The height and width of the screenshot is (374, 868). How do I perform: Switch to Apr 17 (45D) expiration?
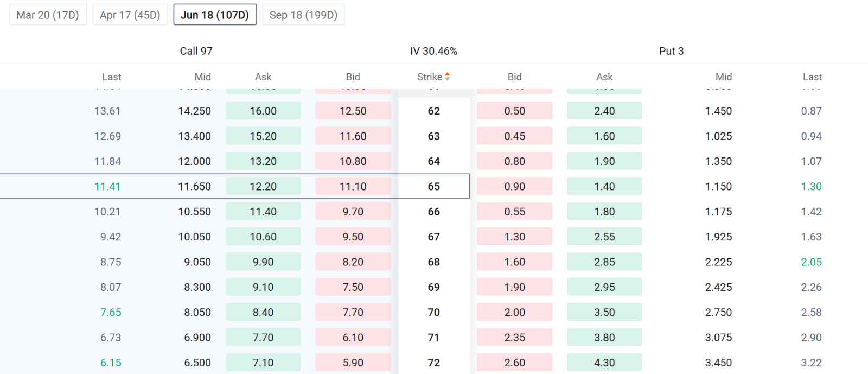point(130,15)
